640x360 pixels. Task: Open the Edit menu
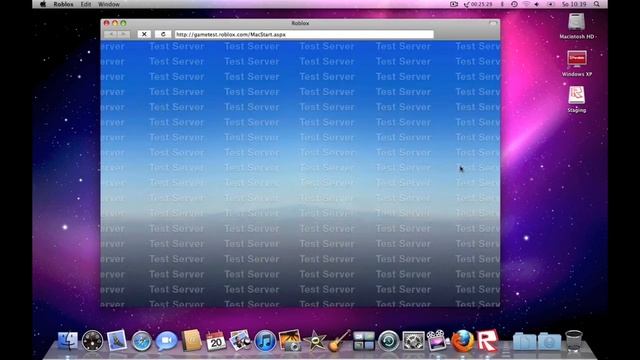(x=86, y=4)
